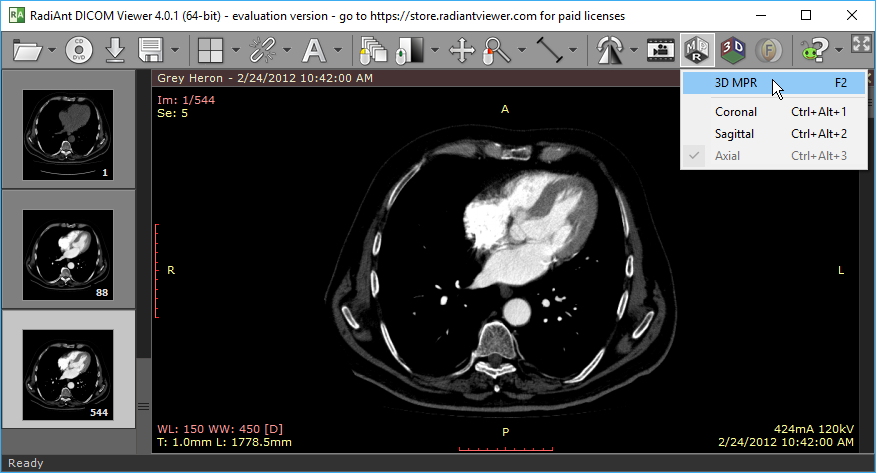Click the download/import arrow icon
The image size is (876, 473).
point(115,49)
